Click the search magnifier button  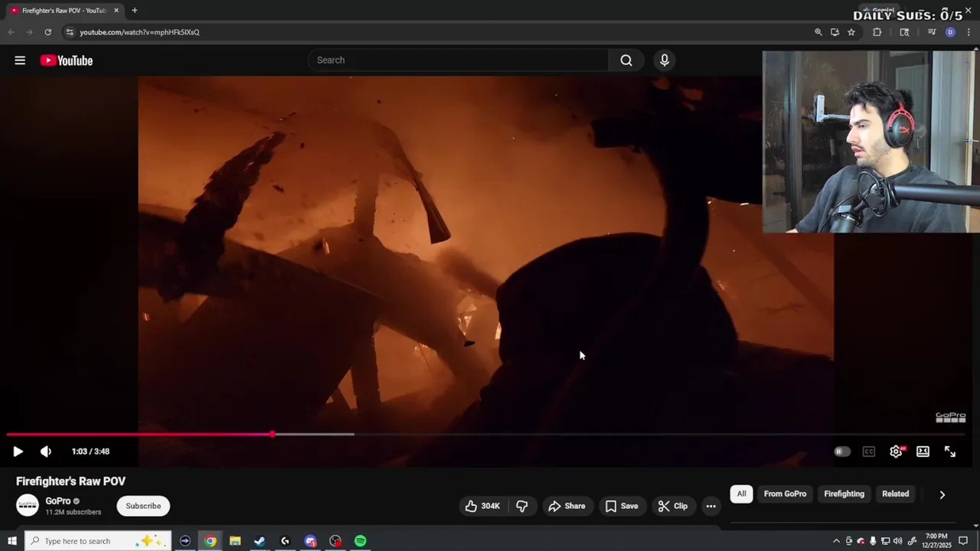pyautogui.click(x=626, y=60)
